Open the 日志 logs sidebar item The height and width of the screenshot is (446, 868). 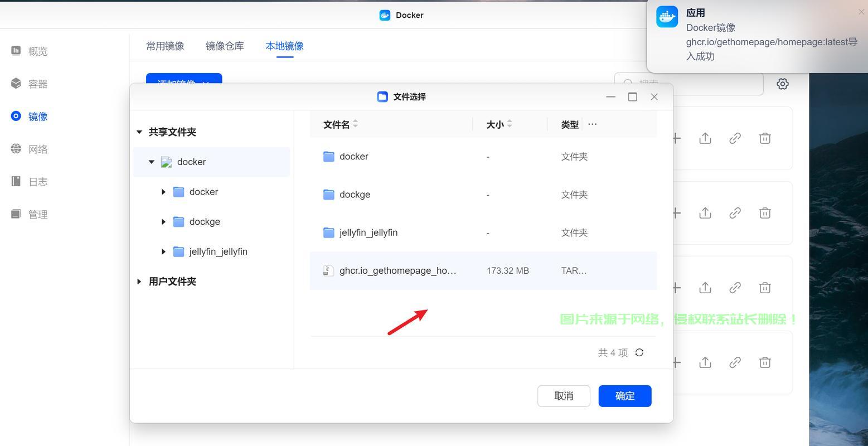point(30,182)
